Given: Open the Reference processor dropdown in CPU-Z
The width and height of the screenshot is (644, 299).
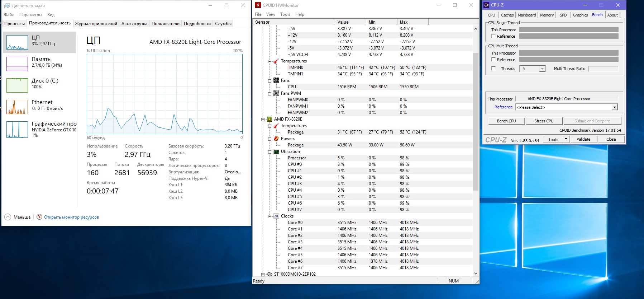Looking at the screenshot, I should [615, 107].
